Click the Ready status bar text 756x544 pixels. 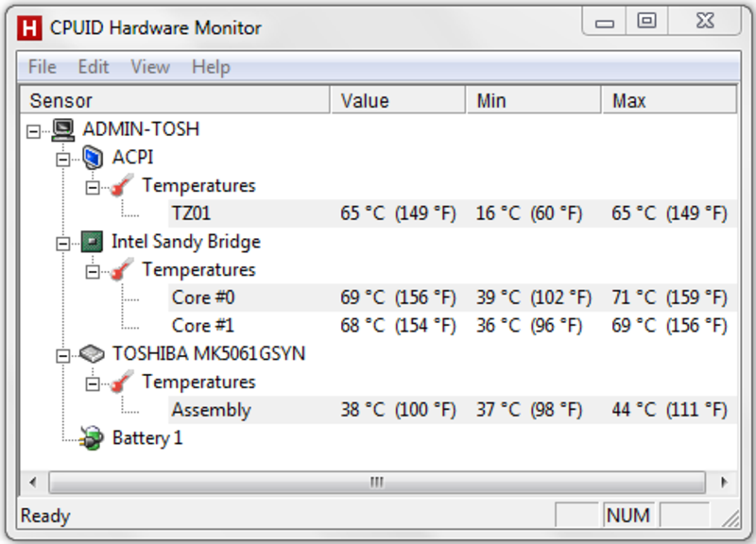(x=45, y=516)
